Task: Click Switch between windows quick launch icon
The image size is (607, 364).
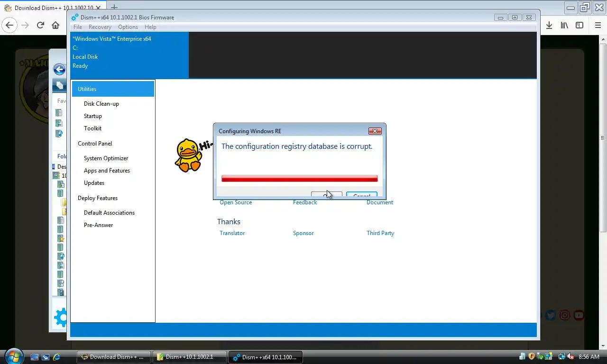Action: 46,357
